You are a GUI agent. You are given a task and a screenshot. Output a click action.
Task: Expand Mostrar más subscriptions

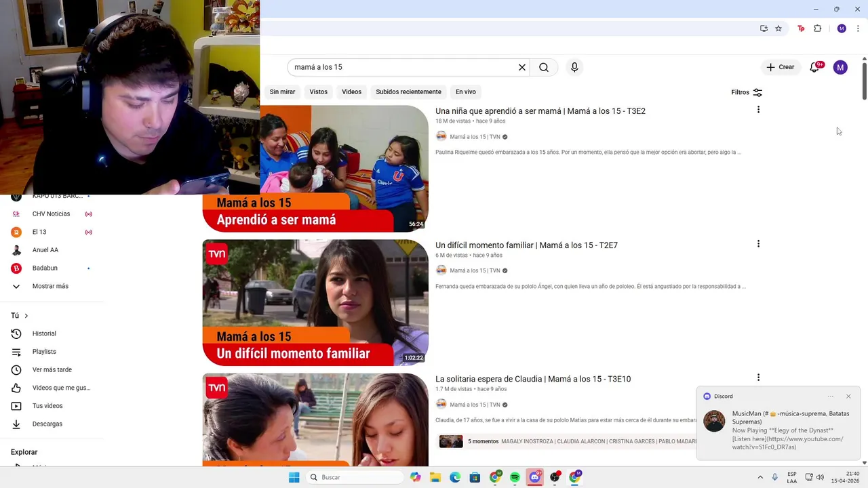pyautogui.click(x=52, y=286)
